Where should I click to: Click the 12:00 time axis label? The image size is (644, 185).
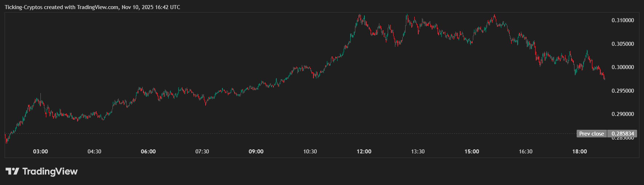point(364,152)
